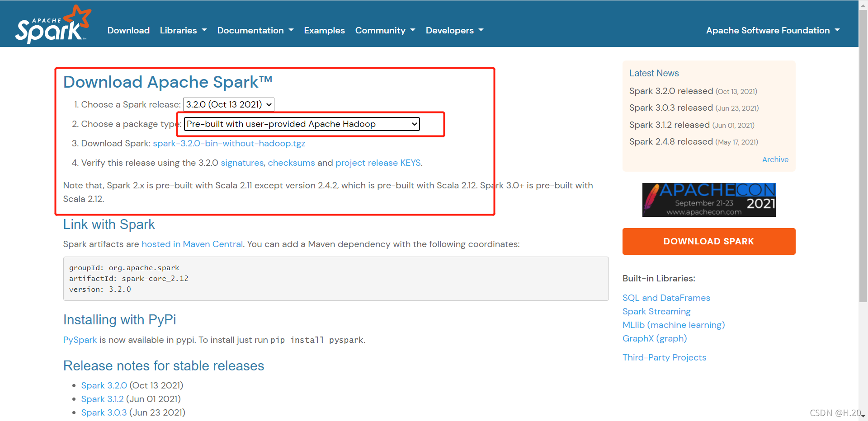Open Spark 3.2.0 released news item
The image size is (868, 421).
pos(671,91)
